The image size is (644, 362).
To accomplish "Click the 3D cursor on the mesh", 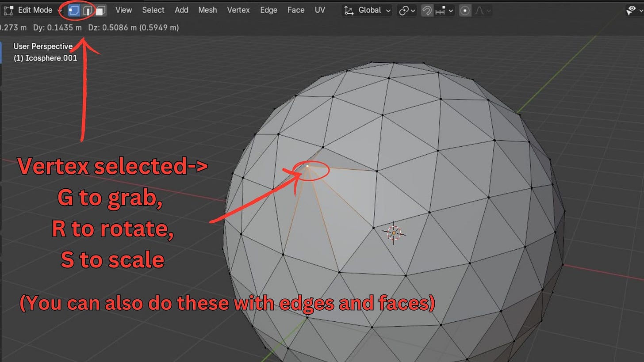I will (x=394, y=233).
